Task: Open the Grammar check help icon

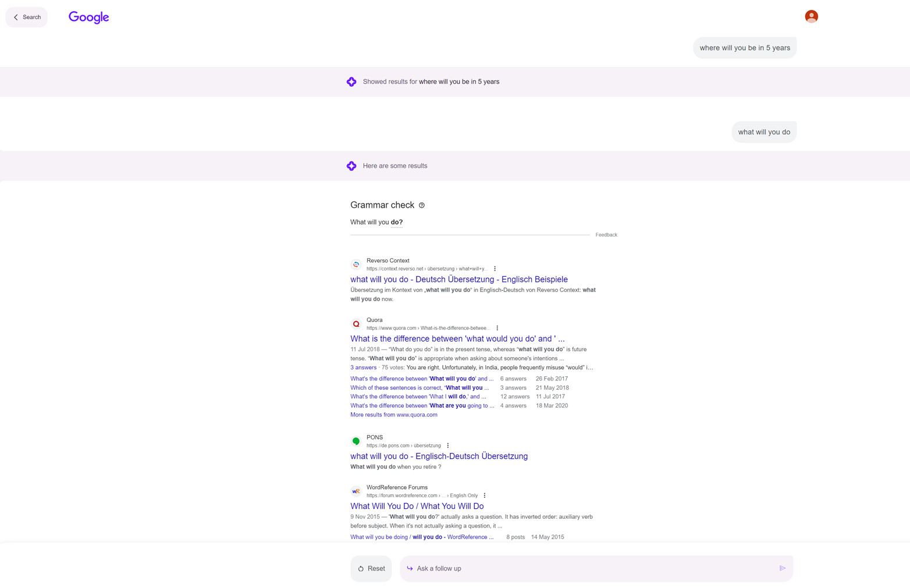Action: 422,205
